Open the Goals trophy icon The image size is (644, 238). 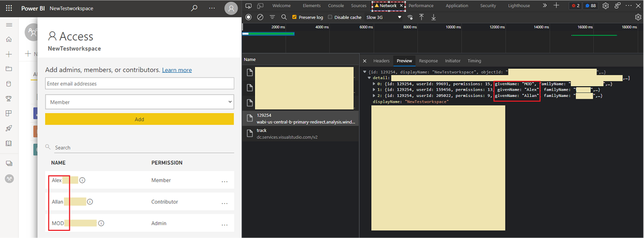(x=9, y=99)
